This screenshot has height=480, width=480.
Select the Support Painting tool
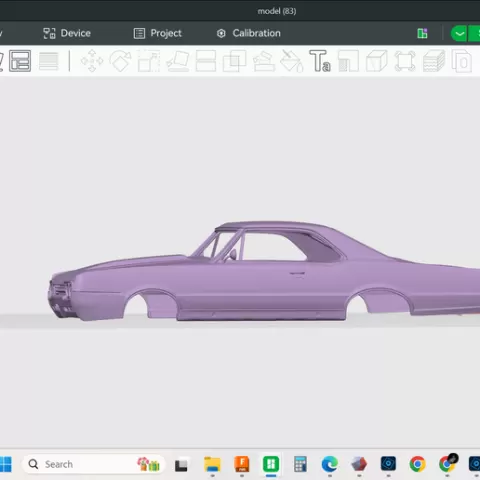pos(264,61)
